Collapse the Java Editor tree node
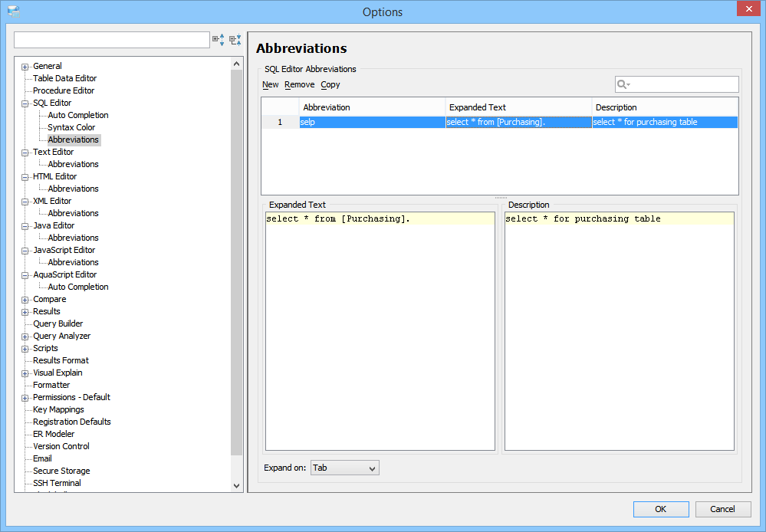 click(25, 226)
